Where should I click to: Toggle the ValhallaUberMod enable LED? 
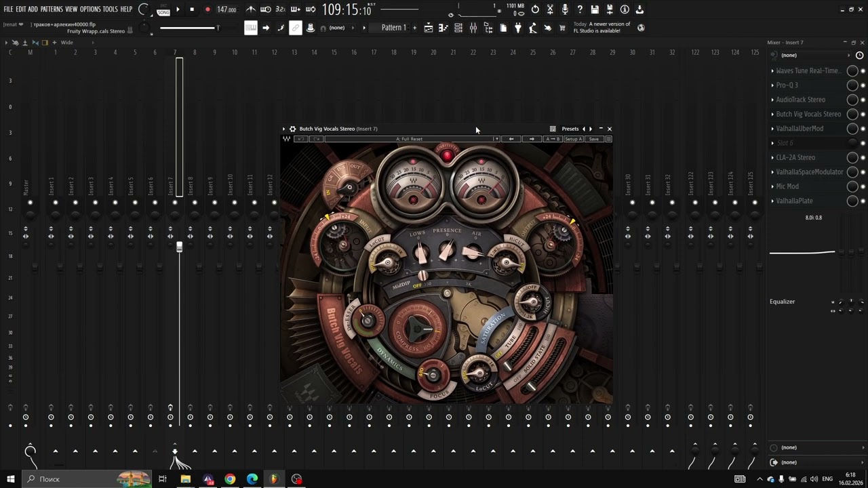pos(863,129)
